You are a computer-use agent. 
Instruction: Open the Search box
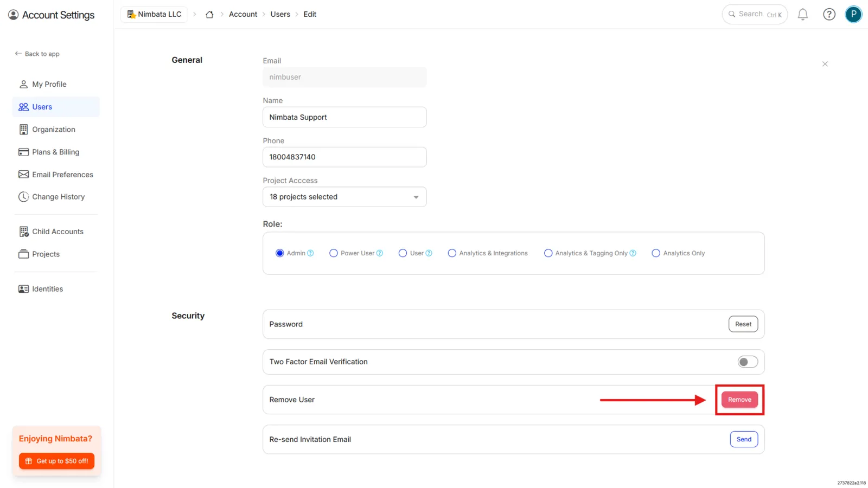(755, 15)
